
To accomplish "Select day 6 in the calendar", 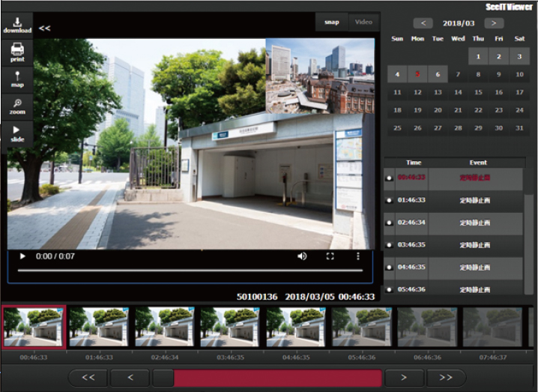I will (x=438, y=74).
